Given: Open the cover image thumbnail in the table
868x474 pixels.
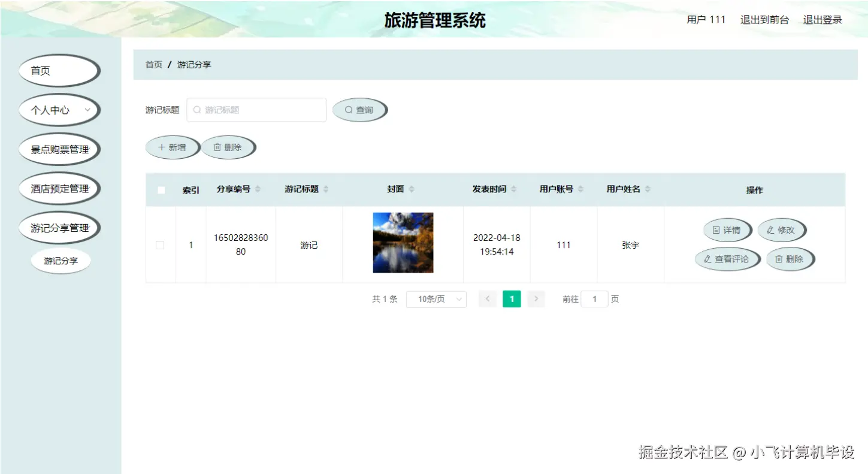Looking at the screenshot, I should [x=403, y=243].
